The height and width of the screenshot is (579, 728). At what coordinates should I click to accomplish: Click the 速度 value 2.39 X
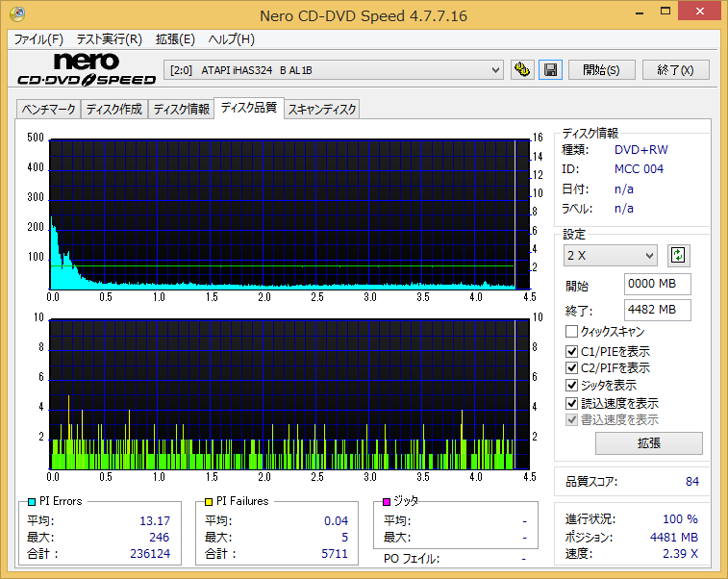point(680,553)
